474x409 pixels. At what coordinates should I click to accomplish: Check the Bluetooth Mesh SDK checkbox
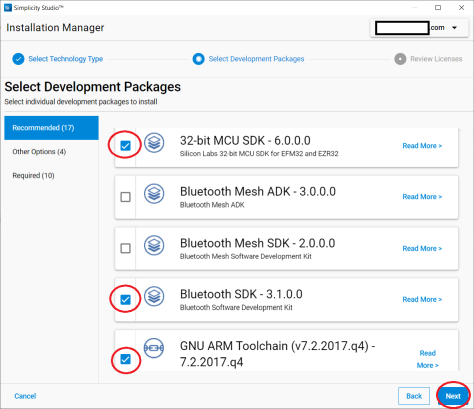pyautogui.click(x=125, y=248)
